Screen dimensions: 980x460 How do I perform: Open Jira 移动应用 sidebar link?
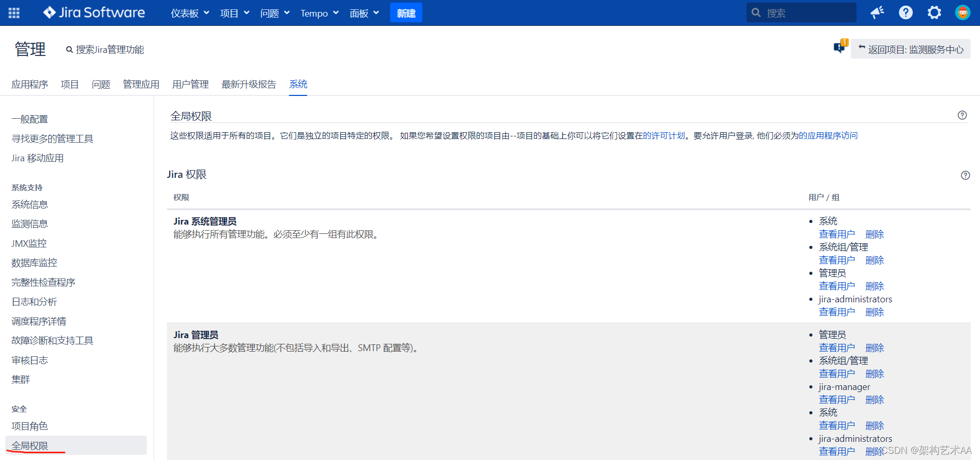(x=37, y=158)
